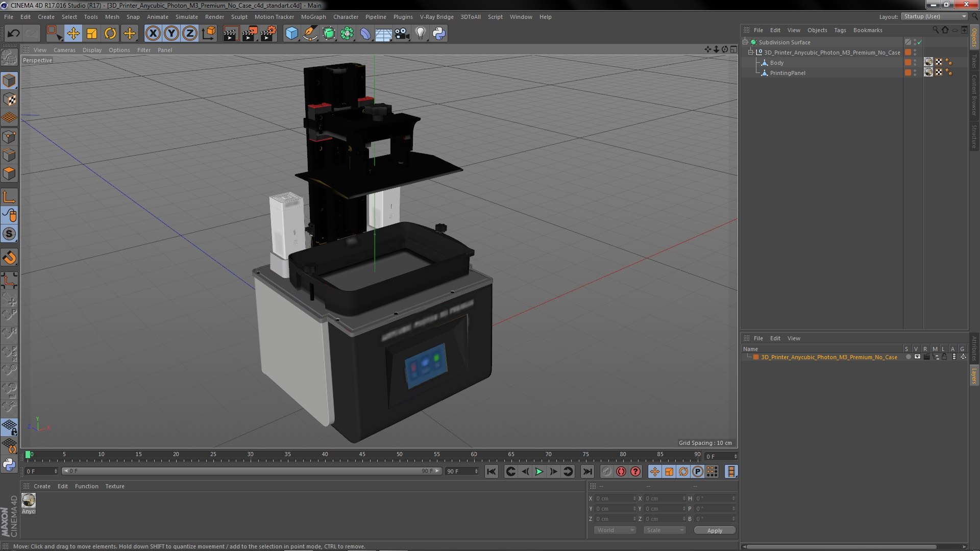Click the Python script icon in toolbar
Screen dimensions: 980x551
point(439,34)
